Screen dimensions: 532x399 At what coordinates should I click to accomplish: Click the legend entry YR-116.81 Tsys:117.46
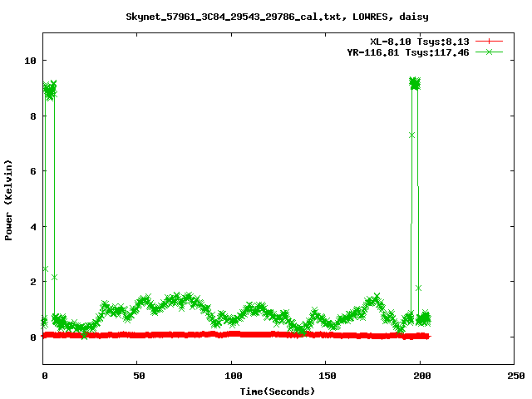tap(408, 52)
